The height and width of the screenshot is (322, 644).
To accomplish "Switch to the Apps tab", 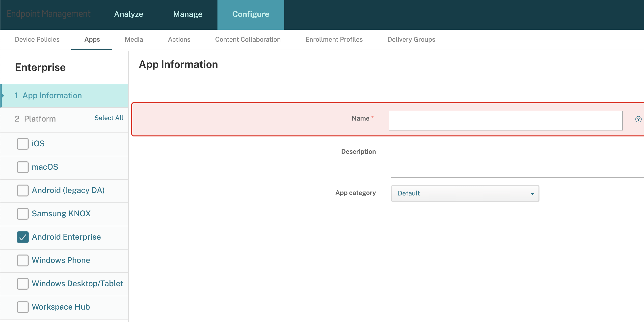I will (92, 39).
